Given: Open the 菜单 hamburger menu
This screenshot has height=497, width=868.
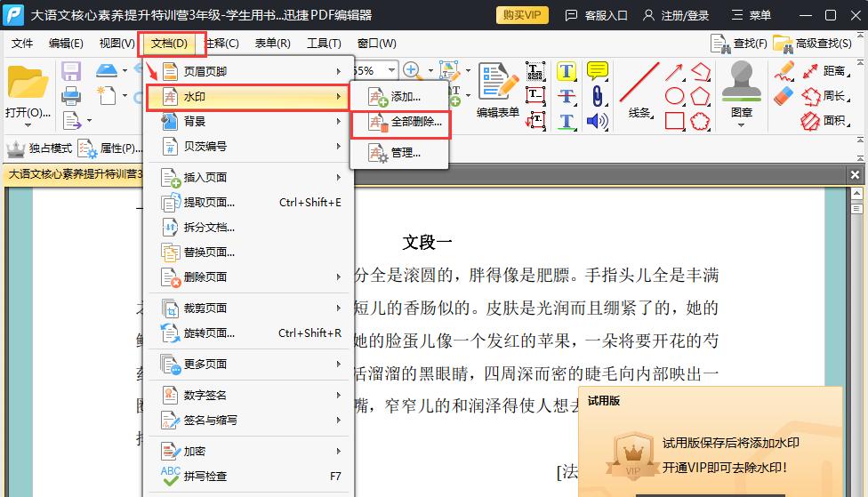Looking at the screenshot, I should click(751, 15).
